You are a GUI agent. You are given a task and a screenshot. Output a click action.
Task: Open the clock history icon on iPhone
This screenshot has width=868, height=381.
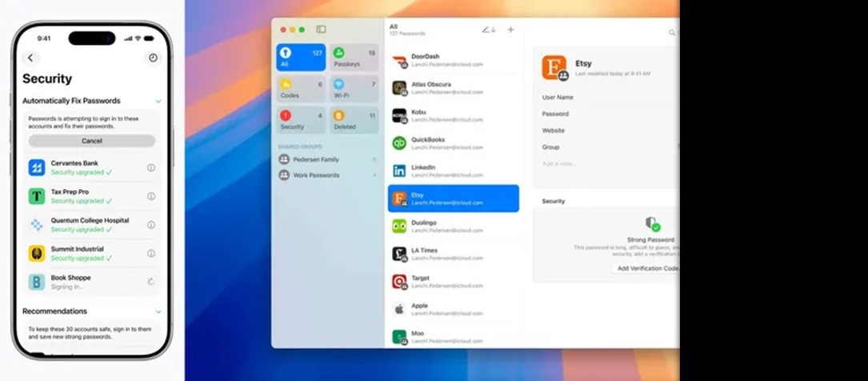(153, 58)
